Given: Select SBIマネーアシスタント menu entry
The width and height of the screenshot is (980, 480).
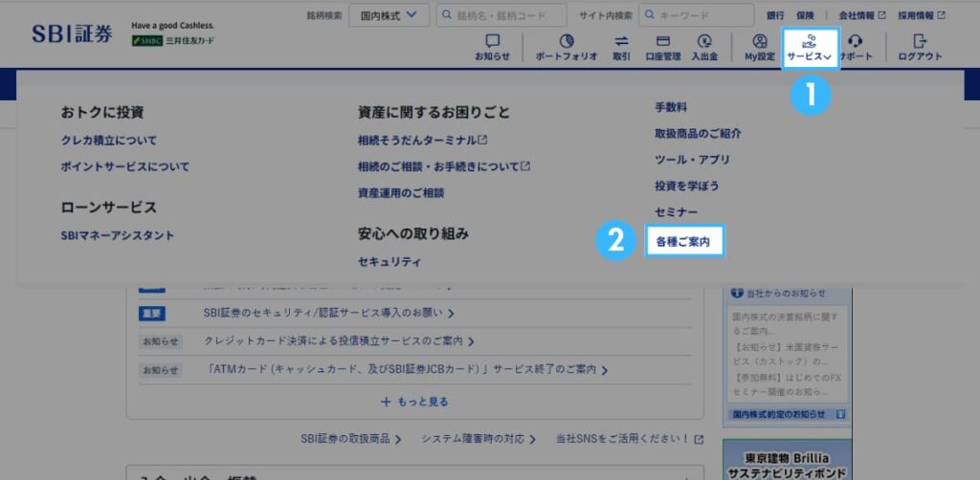Looking at the screenshot, I should 118,235.
